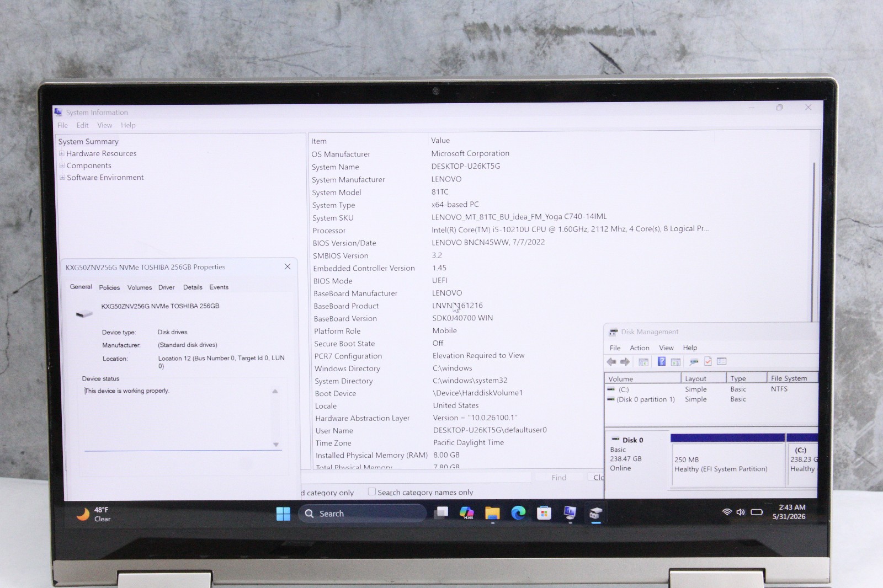Image resolution: width=883 pixels, height=588 pixels.
Task: Click the taskbar Search box
Action: click(x=363, y=514)
